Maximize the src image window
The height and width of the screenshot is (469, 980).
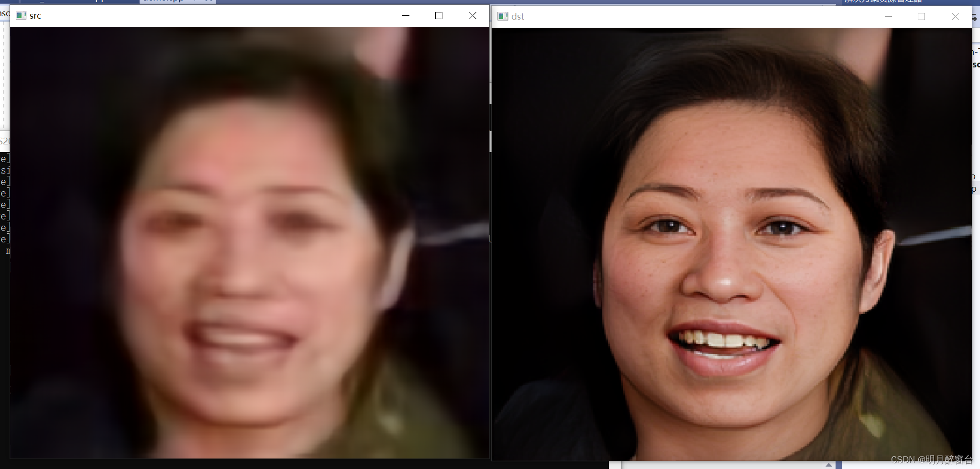(439, 16)
